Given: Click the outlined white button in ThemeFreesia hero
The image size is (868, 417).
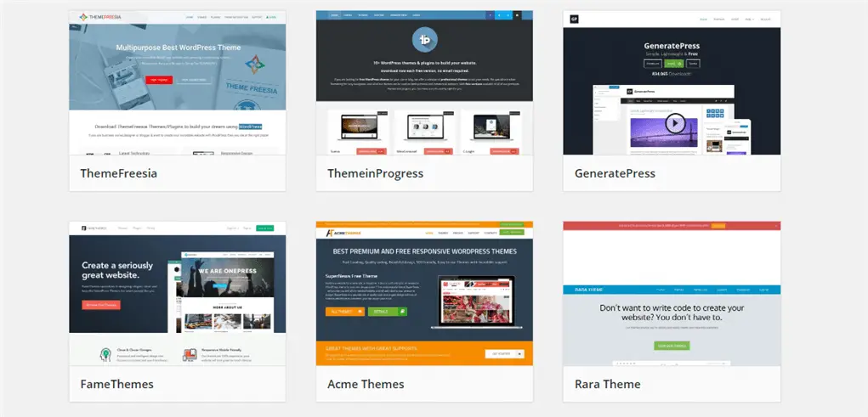Looking at the screenshot, I should (194, 80).
